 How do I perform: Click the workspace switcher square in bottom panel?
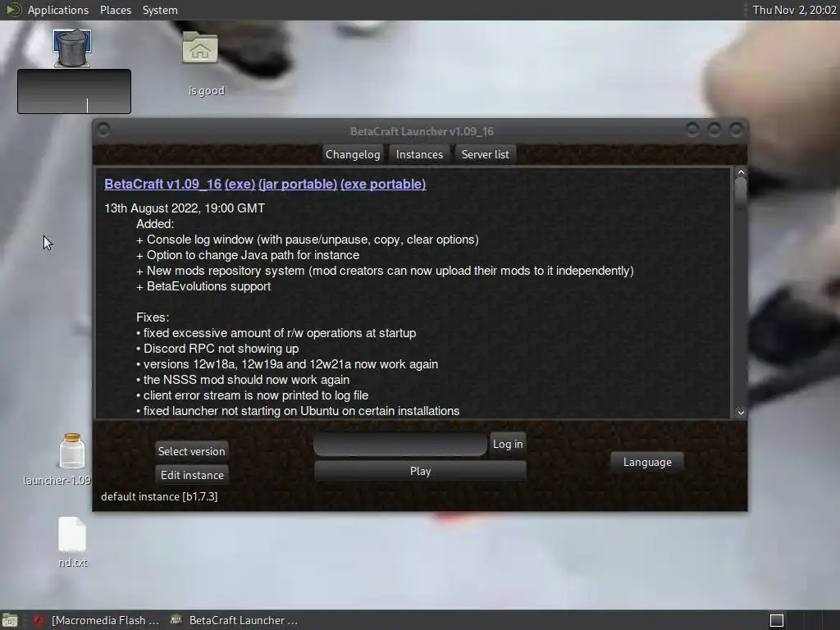tap(777, 620)
